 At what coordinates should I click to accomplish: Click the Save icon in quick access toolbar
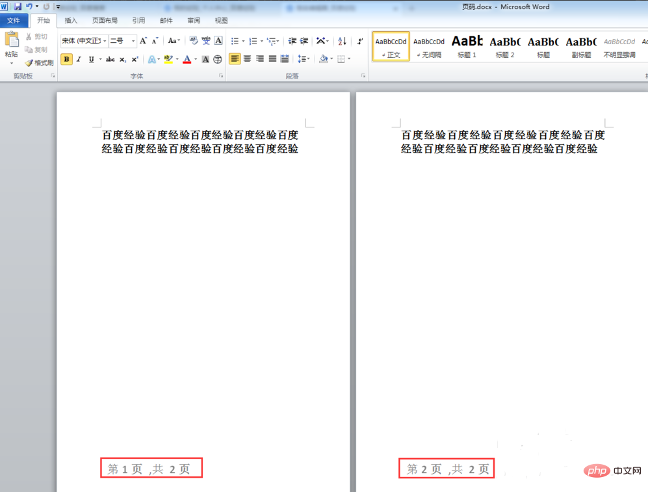pos(17,6)
